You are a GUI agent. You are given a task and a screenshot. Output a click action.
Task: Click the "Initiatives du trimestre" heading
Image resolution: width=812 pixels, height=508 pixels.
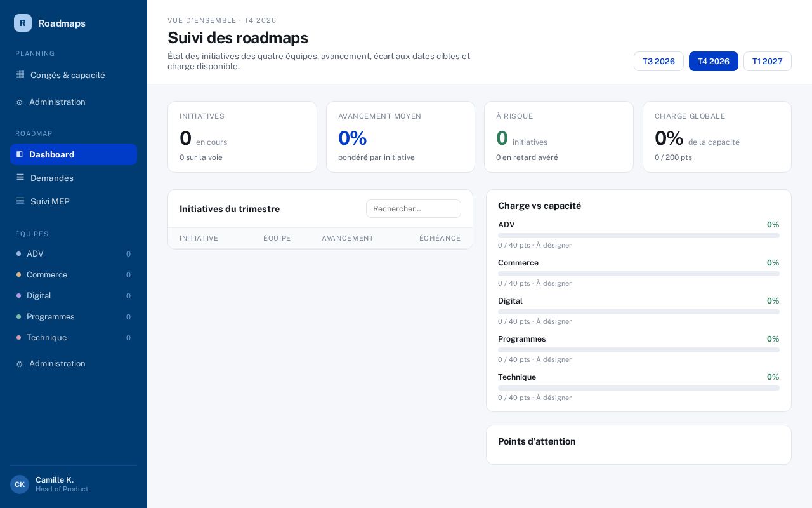point(230,209)
